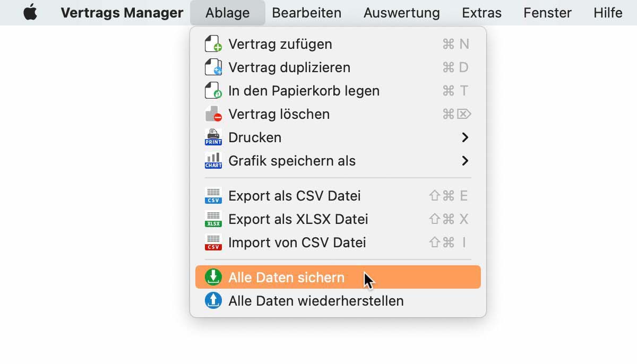Click the blue upload icon for Alle Daten wiederherstellen
This screenshot has width=637, height=364.
[x=213, y=301]
